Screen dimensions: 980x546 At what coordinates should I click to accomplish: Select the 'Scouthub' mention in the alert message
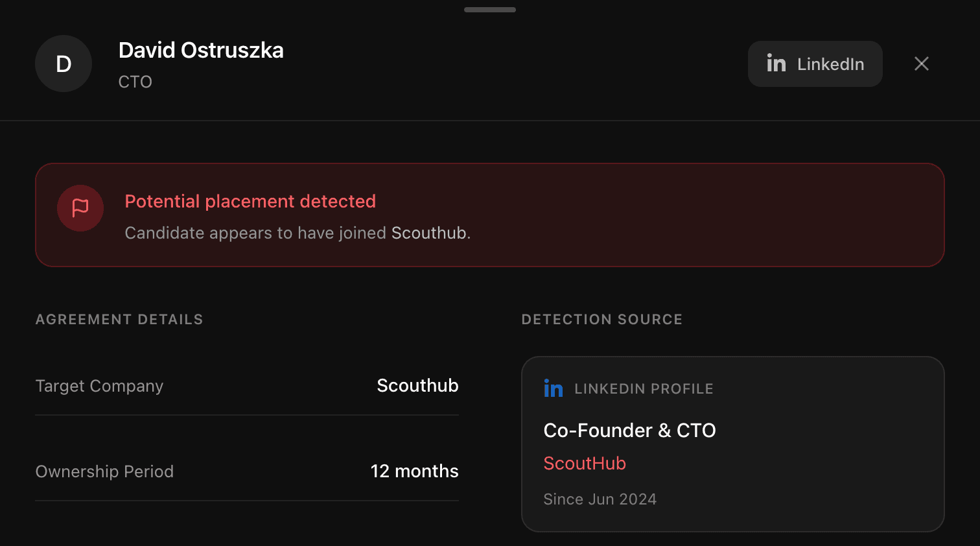click(427, 233)
